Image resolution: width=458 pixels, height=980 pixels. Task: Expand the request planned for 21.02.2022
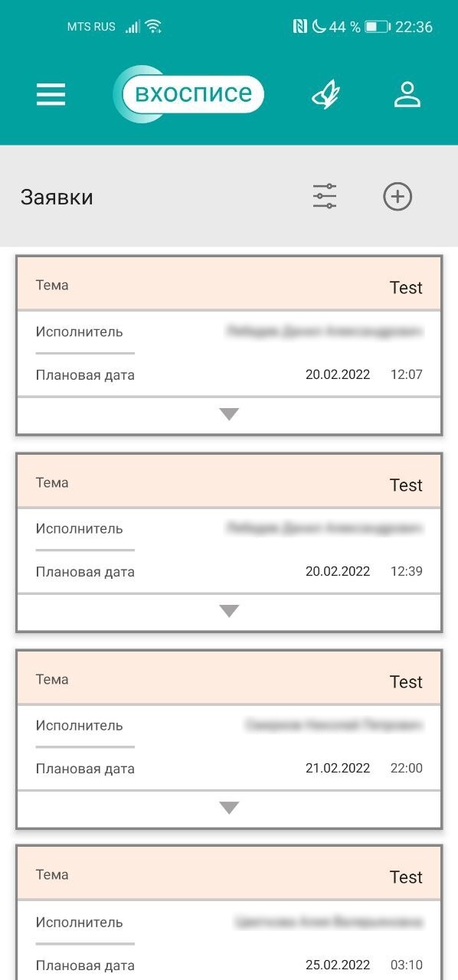[x=228, y=807]
